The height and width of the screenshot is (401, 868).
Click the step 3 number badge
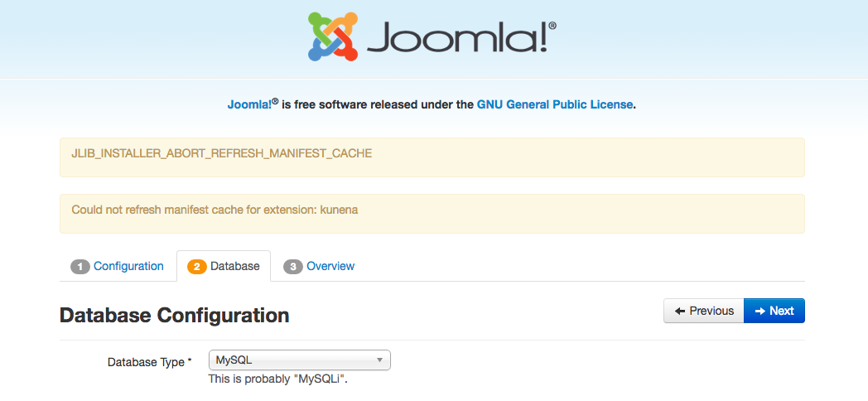coord(293,267)
